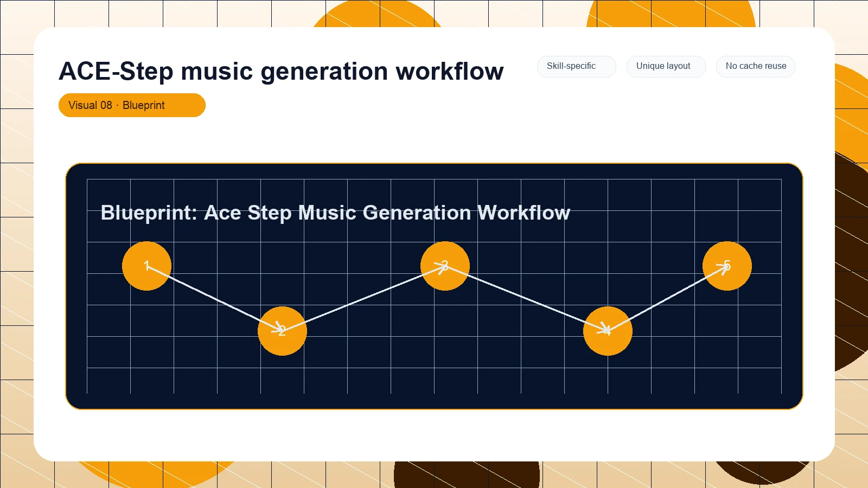The image size is (868, 488).
Task: Click the step 4 orange node
Action: coord(608,331)
